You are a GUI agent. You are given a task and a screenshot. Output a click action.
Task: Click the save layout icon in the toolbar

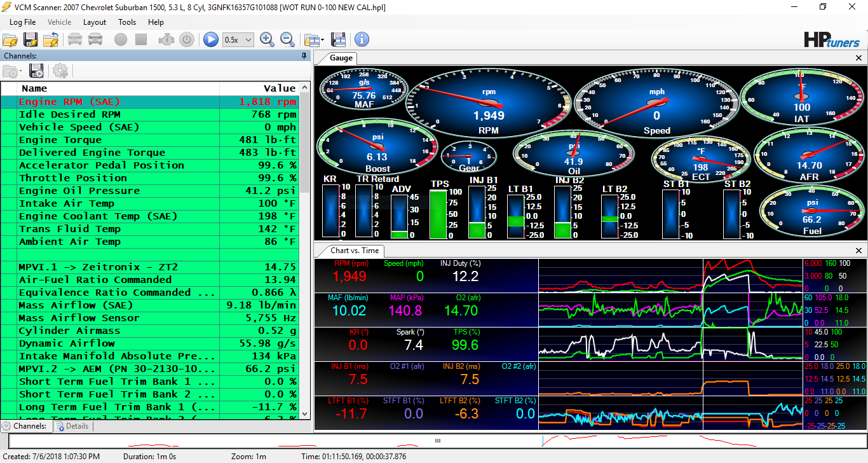[339, 39]
